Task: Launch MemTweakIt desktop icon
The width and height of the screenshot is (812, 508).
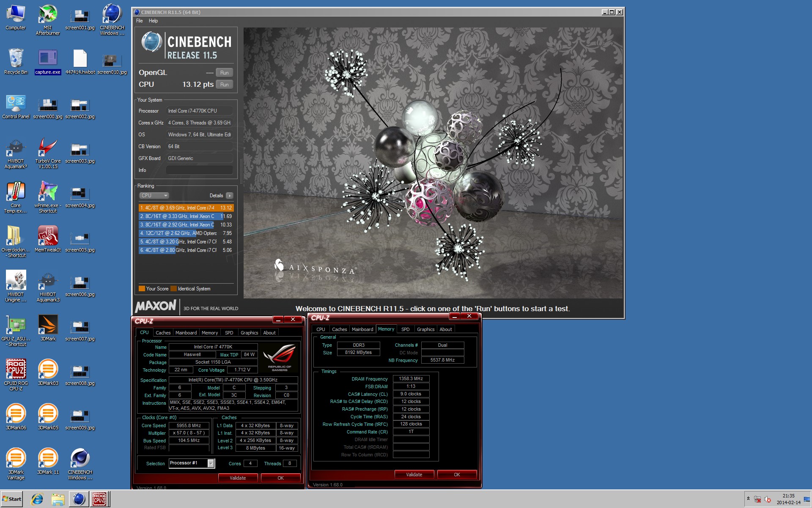Action: point(48,240)
